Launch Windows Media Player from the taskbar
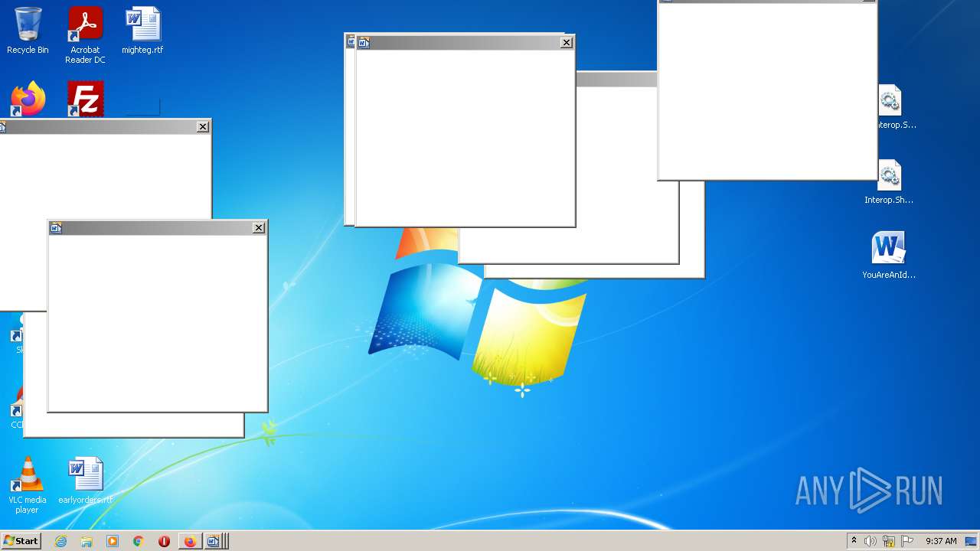This screenshot has width=980, height=551. (x=113, y=541)
